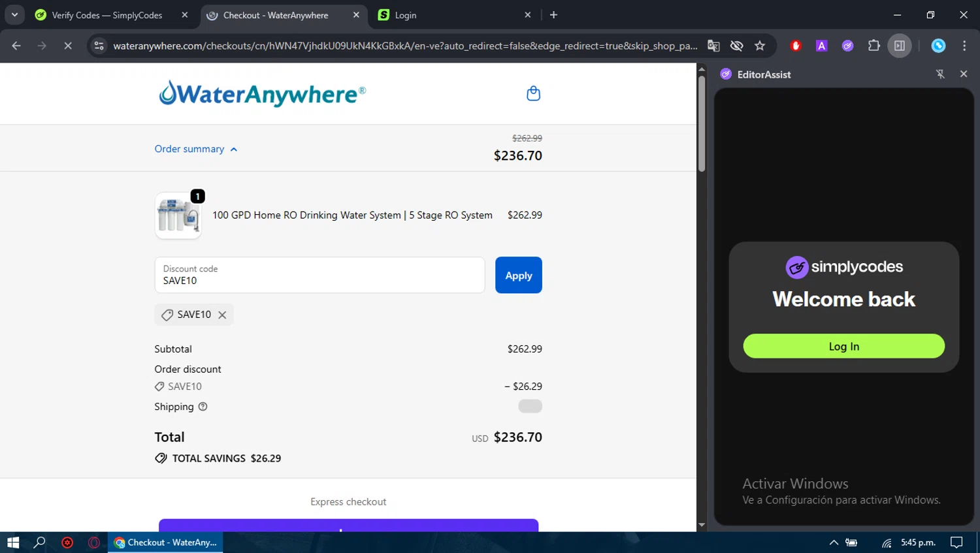Open the Chrome three-dot menu
The width and height of the screenshot is (980, 553).
point(964,46)
